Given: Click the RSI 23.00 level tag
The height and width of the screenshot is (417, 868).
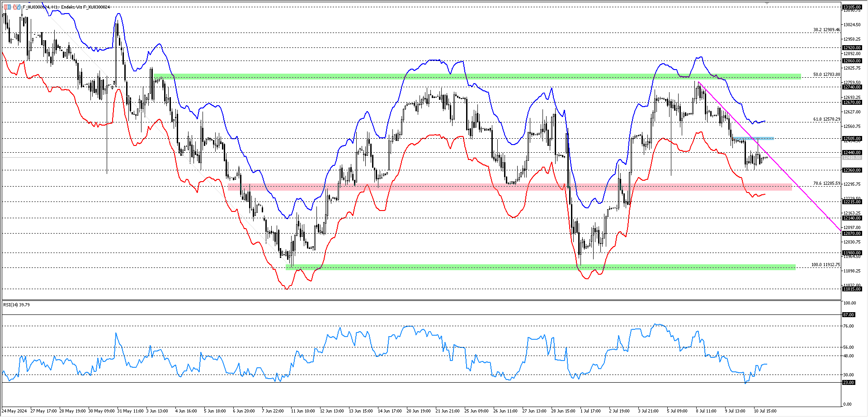Looking at the screenshot, I should click(849, 383).
